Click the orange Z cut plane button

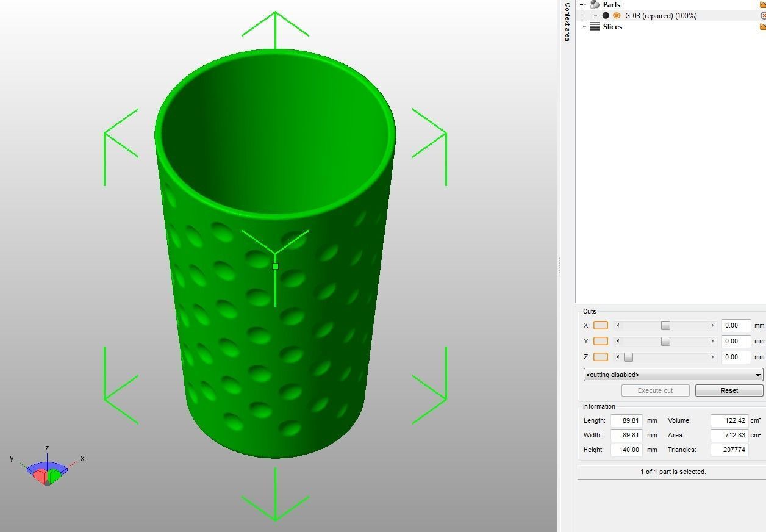[600, 357]
